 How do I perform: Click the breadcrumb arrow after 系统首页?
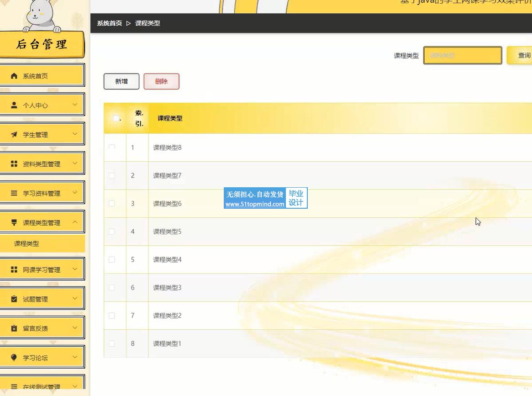coord(128,23)
